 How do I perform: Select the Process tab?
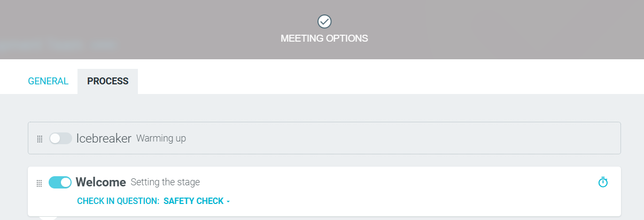click(x=107, y=81)
